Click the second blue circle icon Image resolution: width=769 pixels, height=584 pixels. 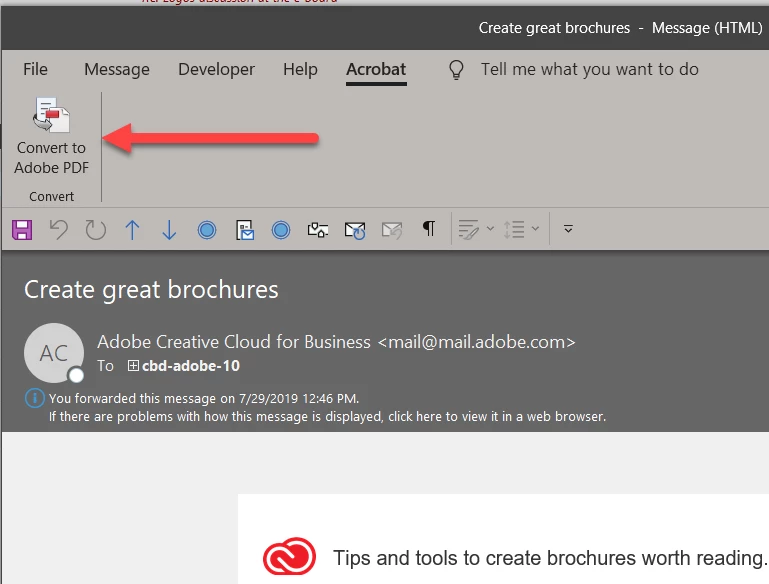pyautogui.click(x=281, y=229)
